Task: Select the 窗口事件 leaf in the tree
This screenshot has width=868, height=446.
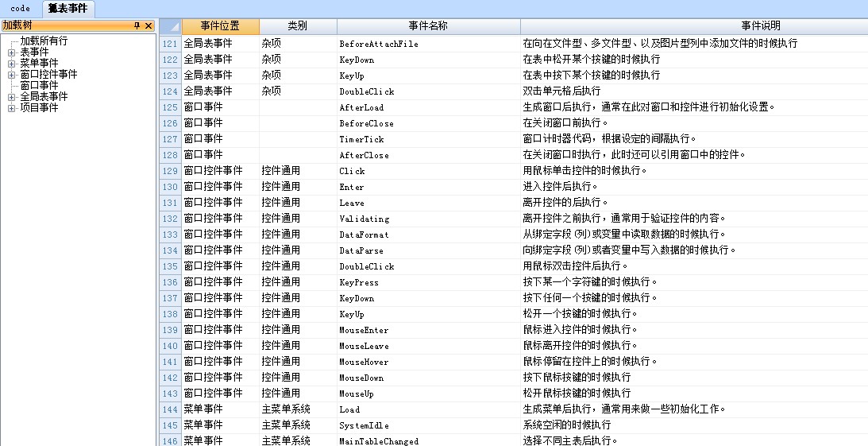Action: (x=39, y=85)
